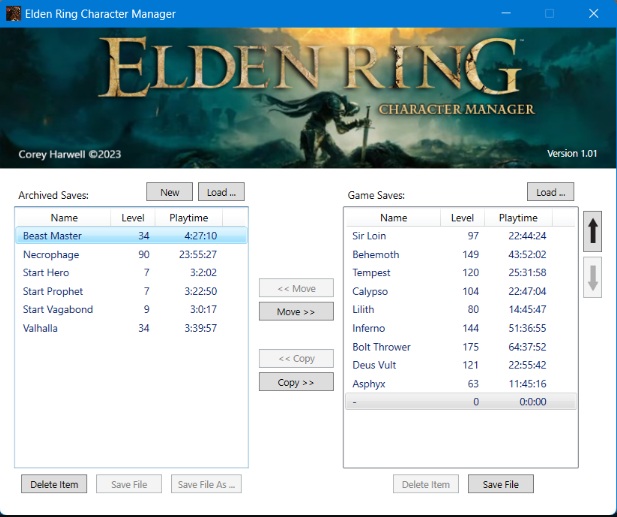Select the empty game save slot row
Viewport: 617px width, 517px height.
tap(461, 401)
